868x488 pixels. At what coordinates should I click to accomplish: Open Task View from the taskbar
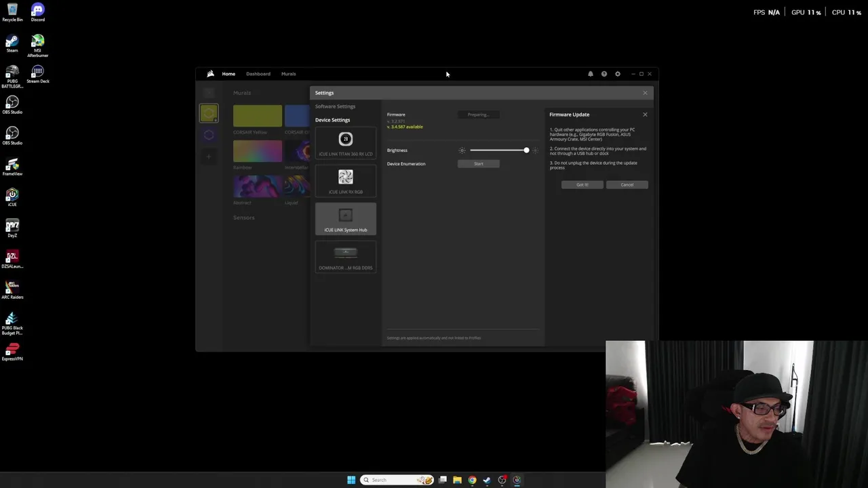(442, 480)
